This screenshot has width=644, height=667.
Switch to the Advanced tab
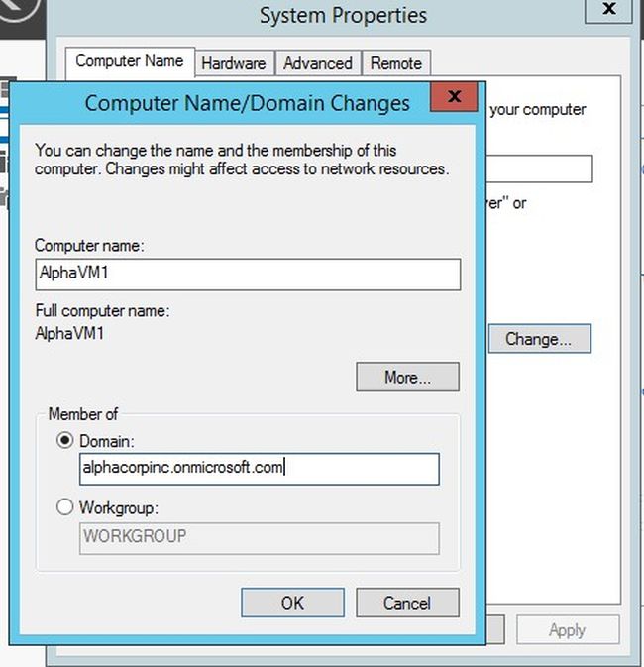pos(318,63)
